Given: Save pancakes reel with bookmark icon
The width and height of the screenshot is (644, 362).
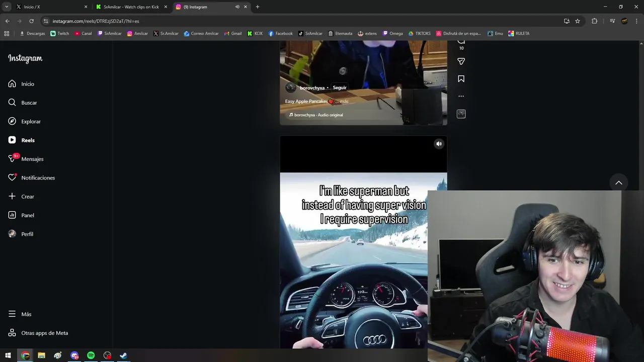Looking at the screenshot, I should pyautogui.click(x=461, y=79).
